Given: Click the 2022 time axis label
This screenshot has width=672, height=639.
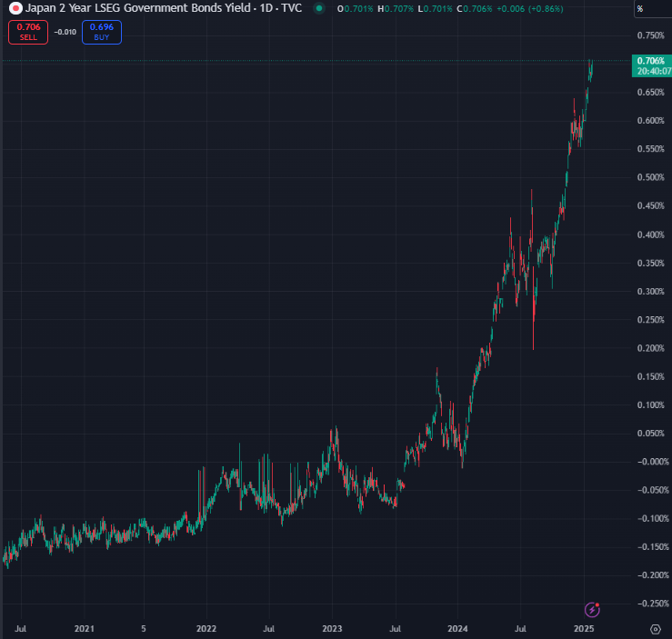Looking at the screenshot, I should (206, 628).
